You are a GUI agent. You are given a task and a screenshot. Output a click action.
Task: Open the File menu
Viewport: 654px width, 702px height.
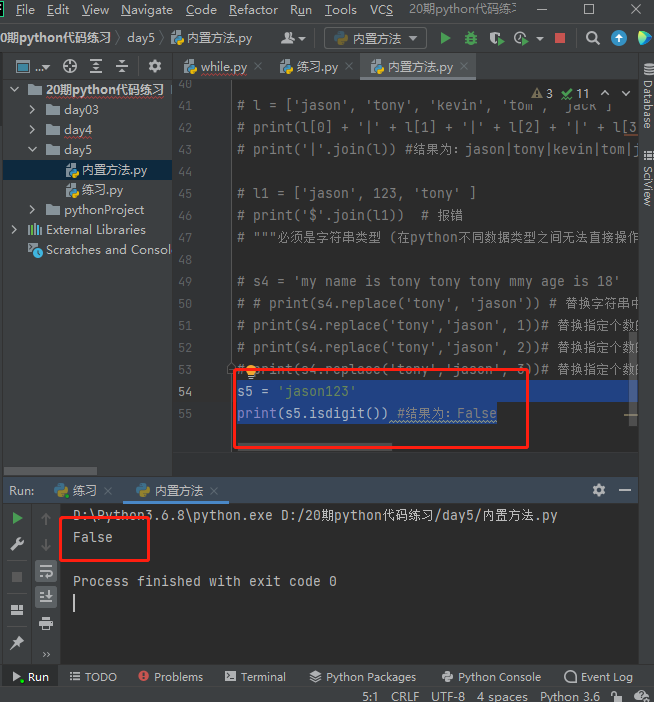(25, 10)
